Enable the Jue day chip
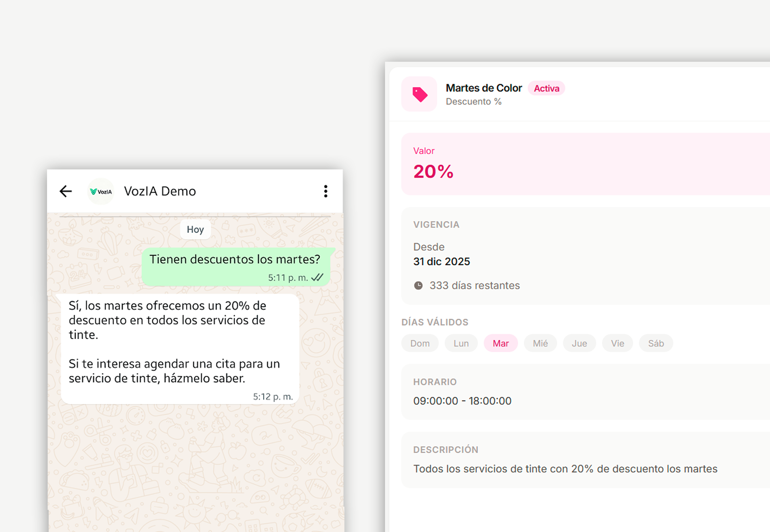This screenshot has width=770, height=532. pos(579,343)
